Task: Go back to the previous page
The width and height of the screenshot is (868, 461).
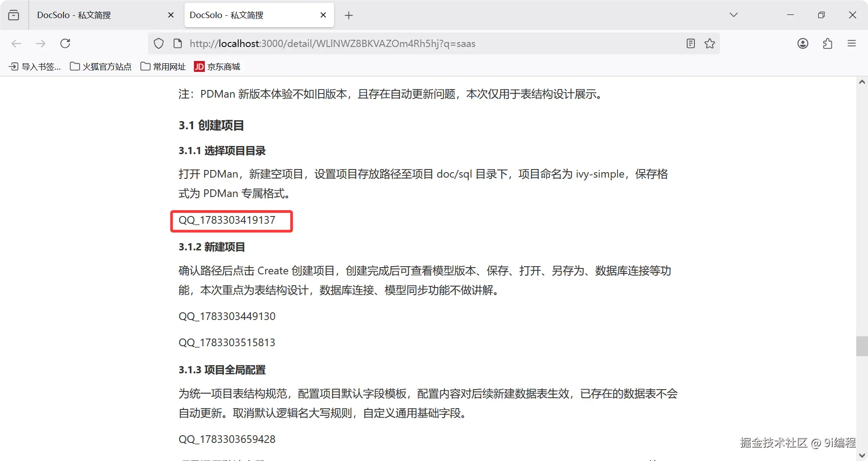Action: click(x=16, y=43)
